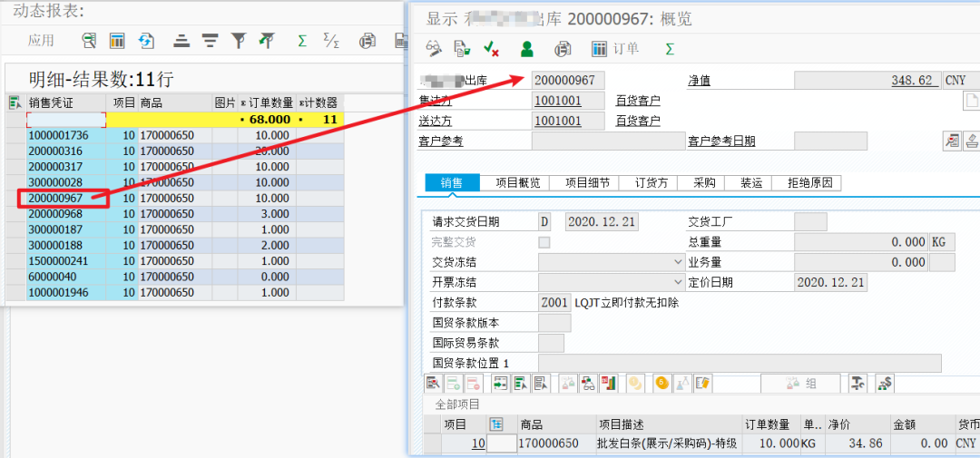Image resolution: width=980 pixels, height=458 pixels.
Task: Open the green person partner icon
Action: [x=527, y=49]
